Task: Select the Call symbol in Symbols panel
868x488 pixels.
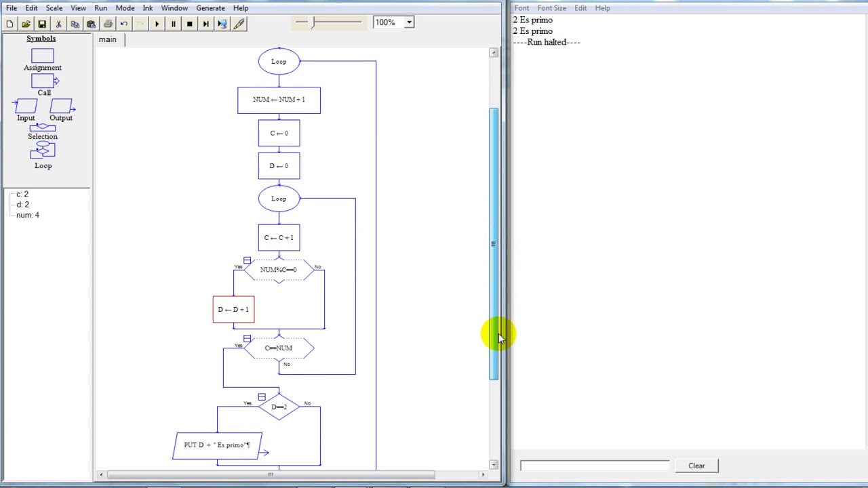Action: pyautogui.click(x=45, y=81)
